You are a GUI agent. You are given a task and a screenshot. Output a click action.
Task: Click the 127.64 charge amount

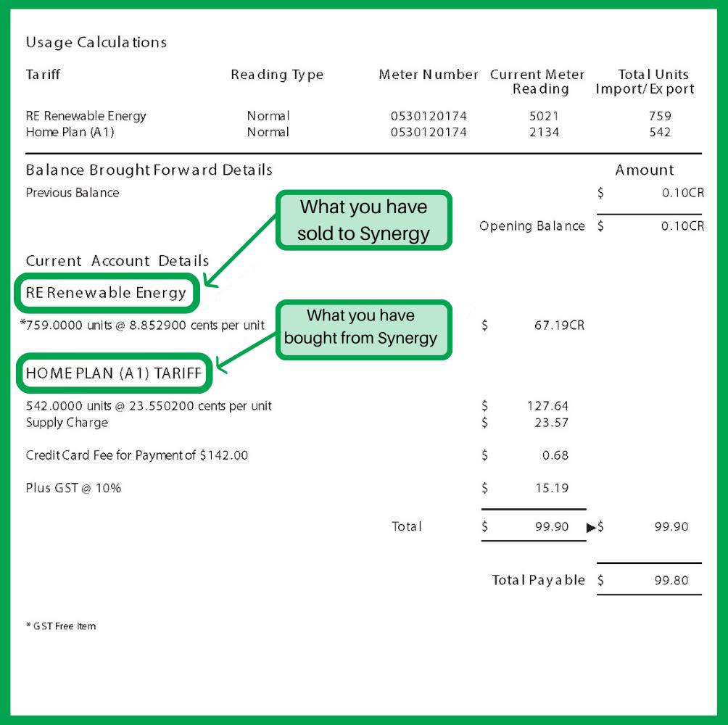(547, 406)
